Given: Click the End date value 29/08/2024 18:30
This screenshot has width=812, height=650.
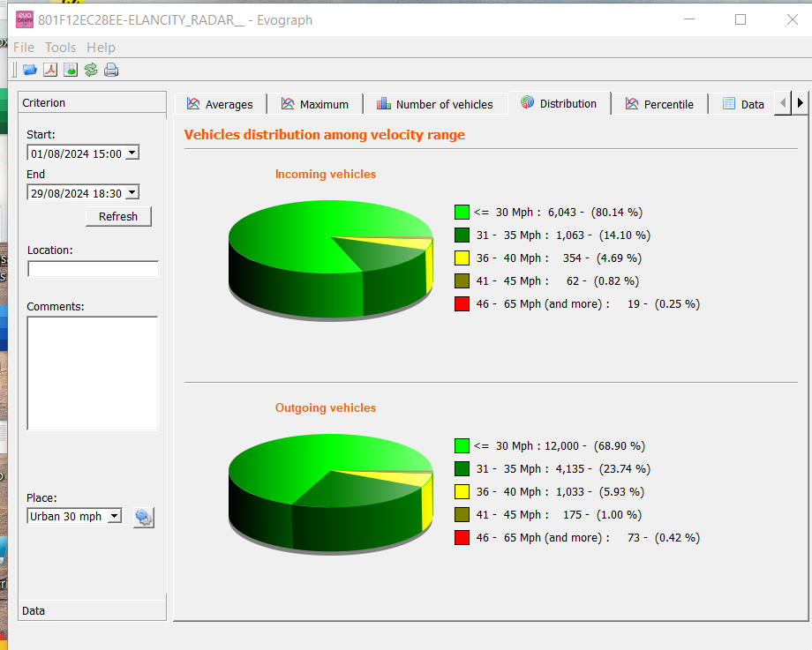Looking at the screenshot, I should click(x=76, y=193).
